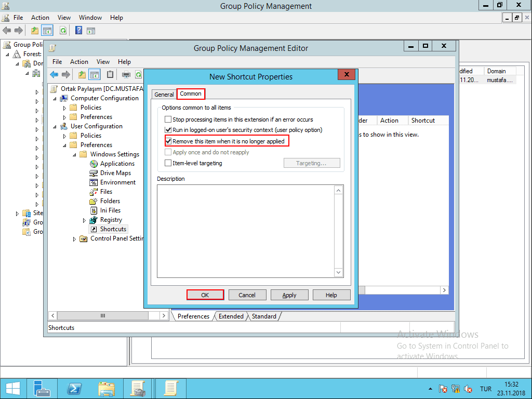The image size is (532, 399).
Task: Open File menu in Group Policy Management Editor
Action: 57,62
